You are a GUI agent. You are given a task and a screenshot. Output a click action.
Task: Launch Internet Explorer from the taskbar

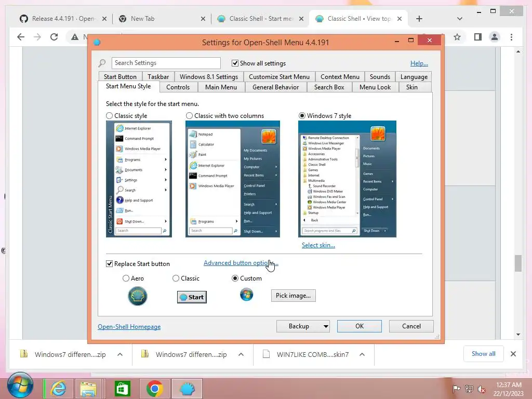coord(58,388)
